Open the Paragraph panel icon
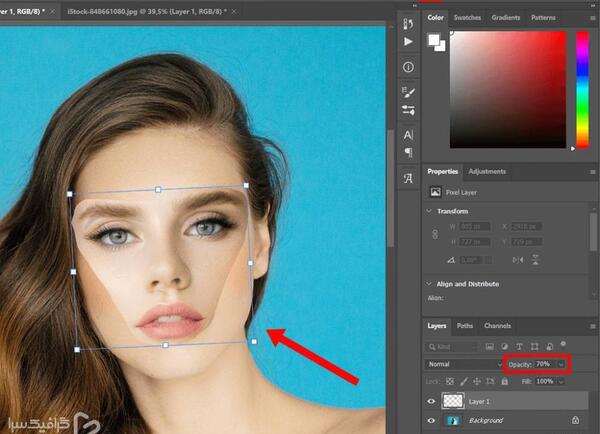This screenshot has width=600, height=434. pyautogui.click(x=408, y=152)
